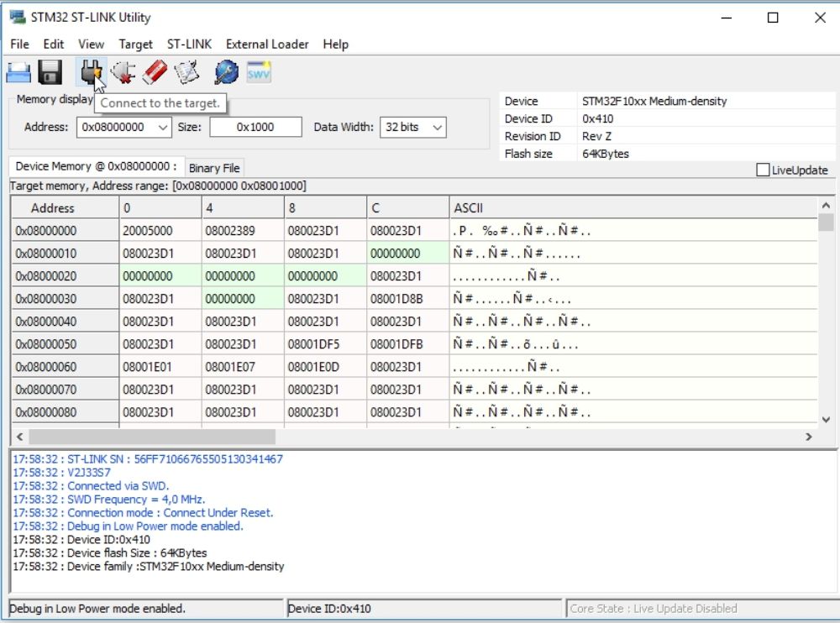
Task: Click Device value STM32F10xx Medium-density
Action: pyautogui.click(x=654, y=102)
